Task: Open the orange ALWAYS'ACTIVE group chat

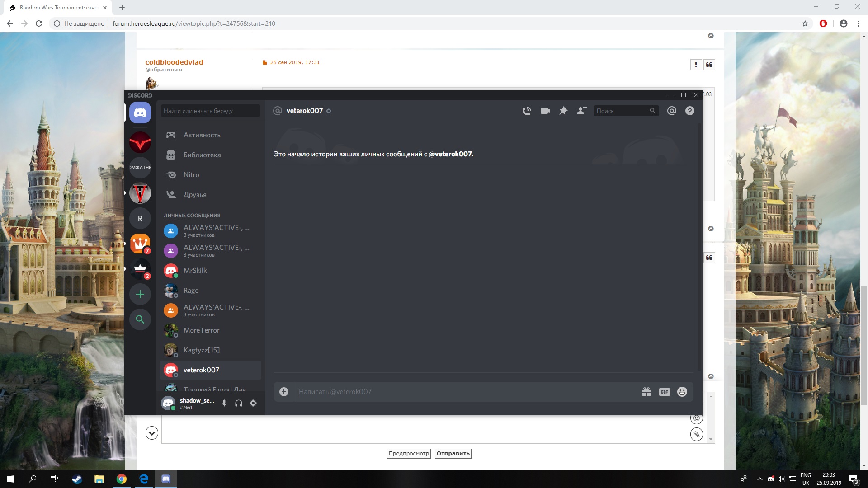Action: (x=211, y=310)
